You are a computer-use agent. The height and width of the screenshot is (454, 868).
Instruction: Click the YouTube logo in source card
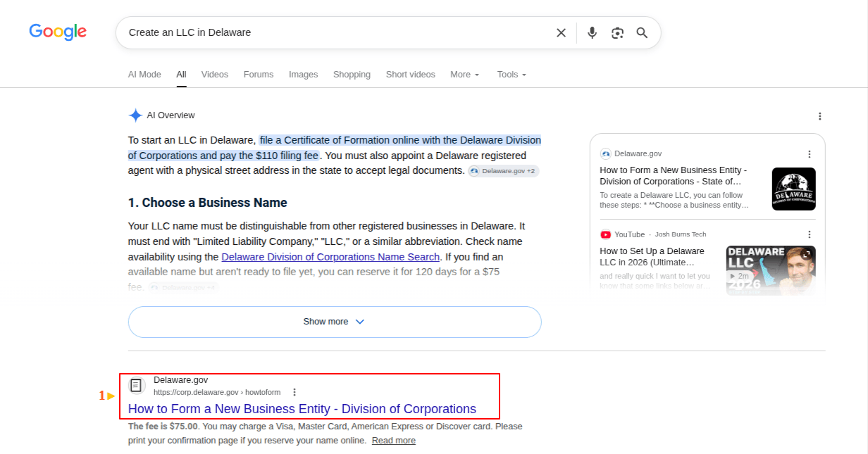tap(605, 234)
